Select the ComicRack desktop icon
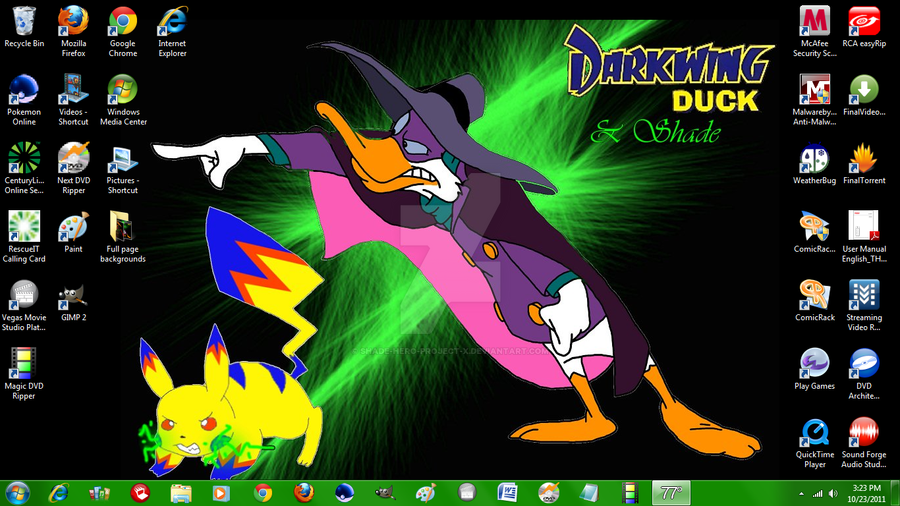The height and width of the screenshot is (506, 900). pyautogui.click(x=814, y=301)
